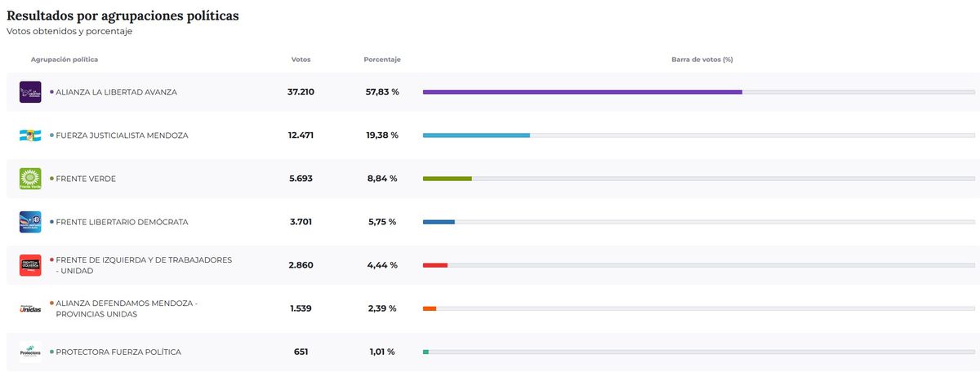980x372 pixels.
Task: Click the Protectora Fuerza Política logo
Action: [x=30, y=352]
